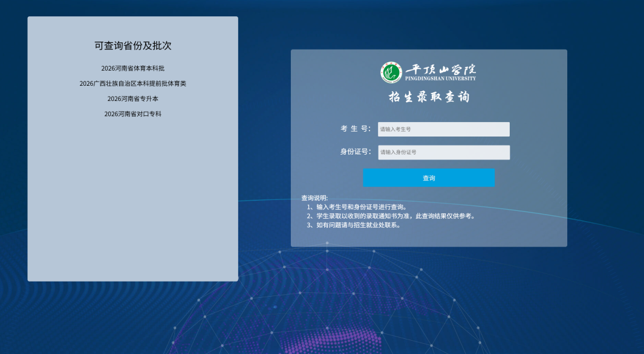Focus the 身份证号 input field
Screen dimensions: 644x354
coord(444,152)
